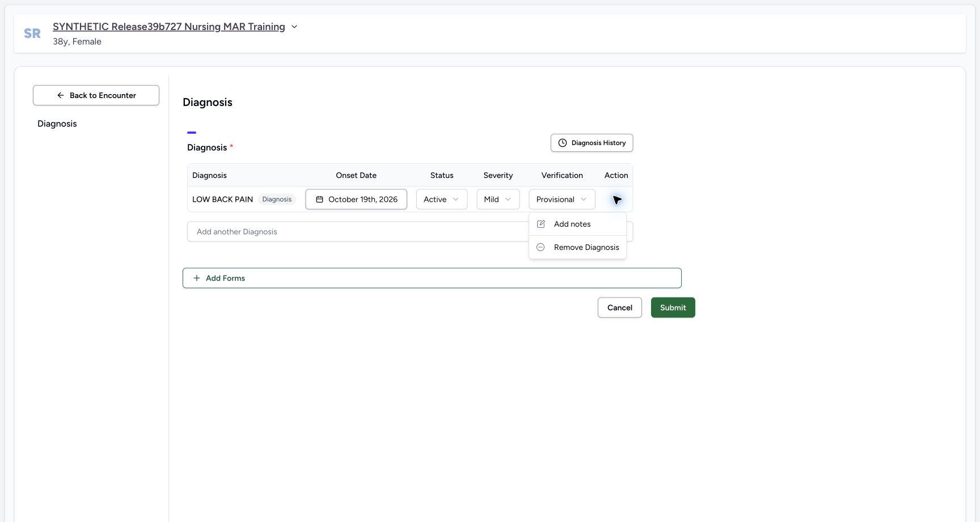Click the action menu button for LOW BACK PAIN

click(x=616, y=200)
